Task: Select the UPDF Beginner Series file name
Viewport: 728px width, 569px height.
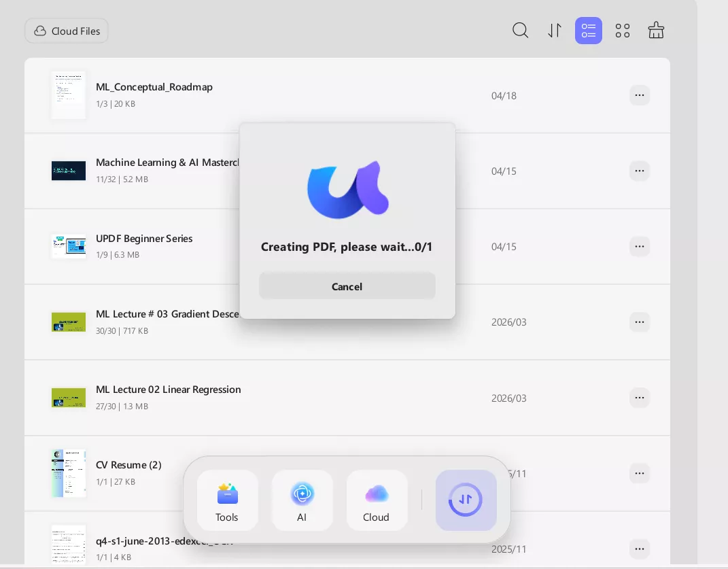Action: click(x=144, y=239)
